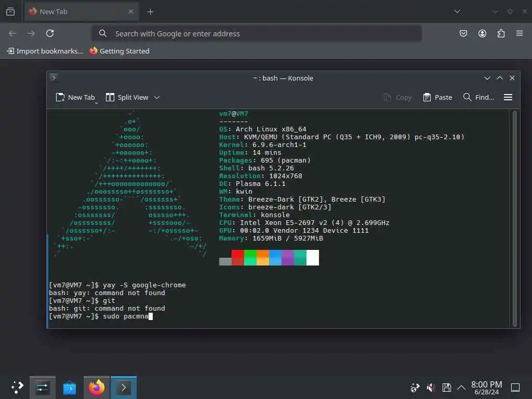The height and width of the screenshot is (399, 532).
Task: Click the 'Shell: bash 5.2.26' line
Action: point(257,168)
